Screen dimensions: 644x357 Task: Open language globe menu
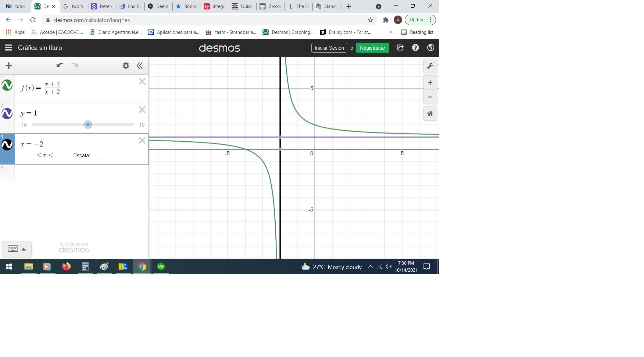[x=430, y=48]
